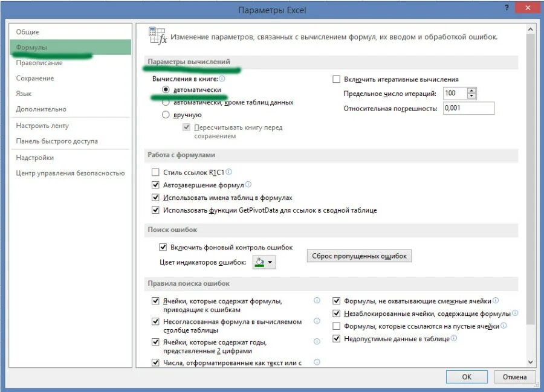This screenshot has width=544, height=392.
Task: Click info icon for пустые ячейки rule
Action: 504,326
